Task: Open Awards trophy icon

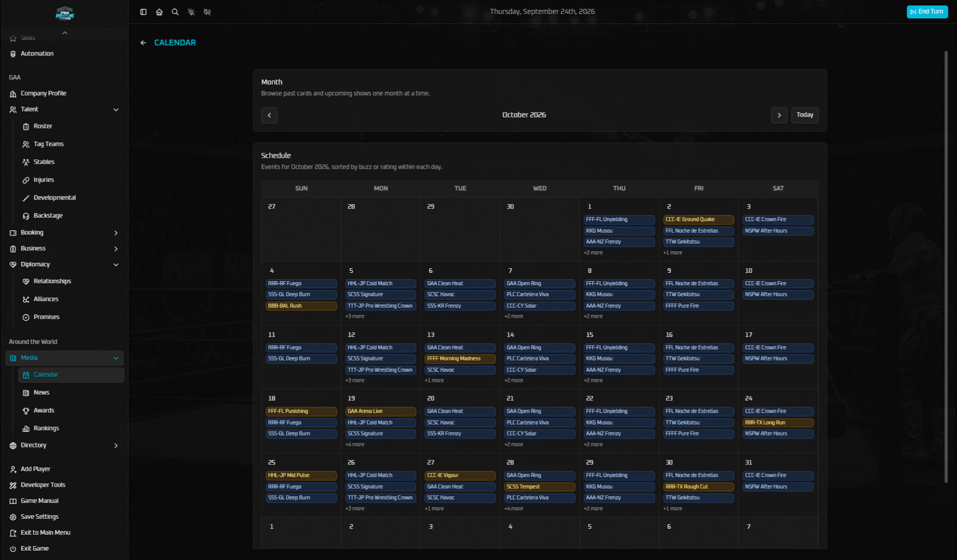Action: [26, 411]
